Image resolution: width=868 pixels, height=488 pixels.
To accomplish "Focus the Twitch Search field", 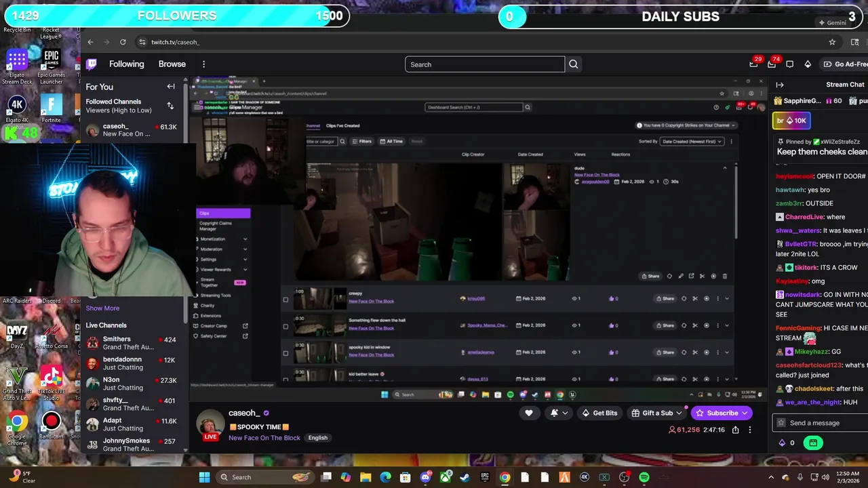I will 485,64.
